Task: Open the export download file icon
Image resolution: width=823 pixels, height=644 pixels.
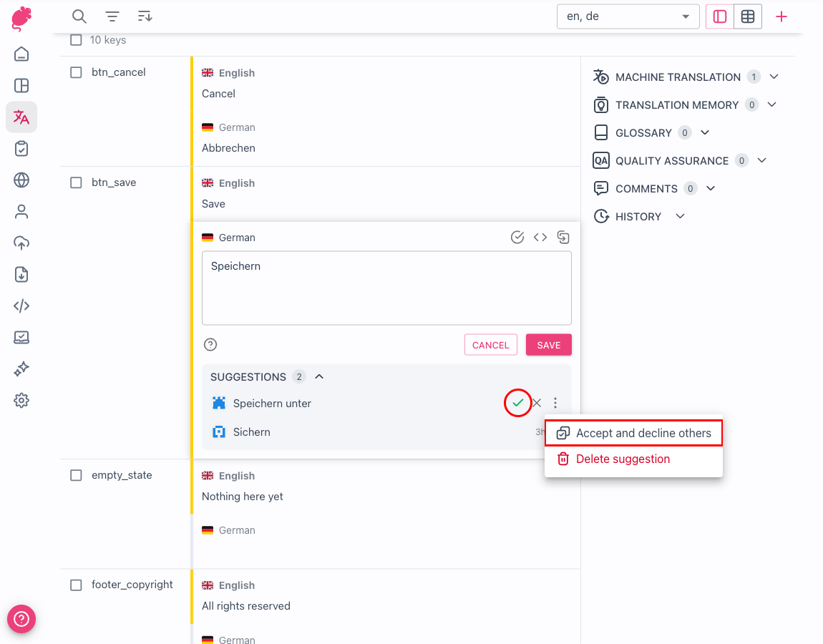Action: point(21,275)
